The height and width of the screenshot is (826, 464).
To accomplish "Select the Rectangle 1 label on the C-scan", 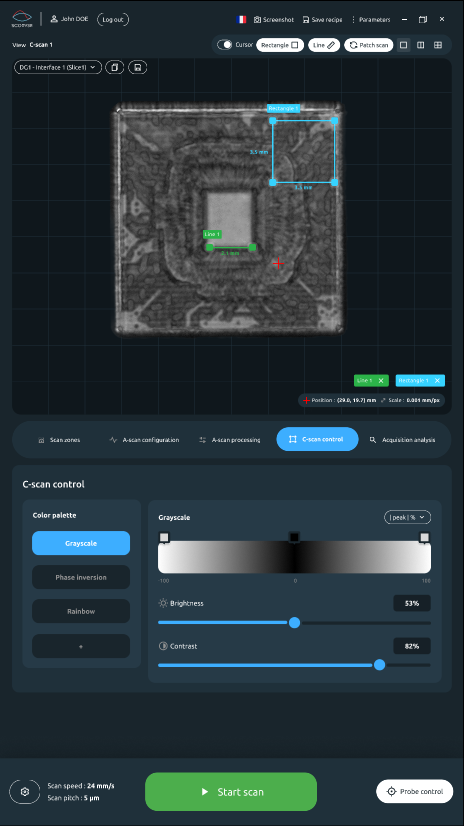I will point(283,108).
